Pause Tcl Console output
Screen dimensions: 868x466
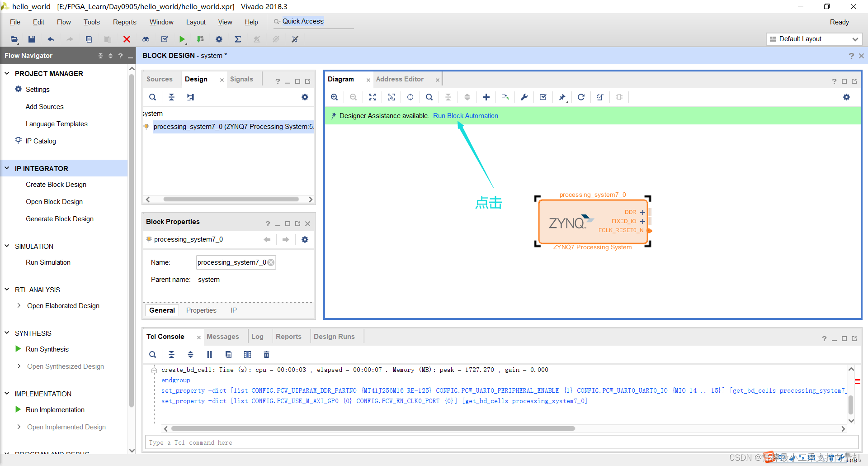click(x=209, y=355)
